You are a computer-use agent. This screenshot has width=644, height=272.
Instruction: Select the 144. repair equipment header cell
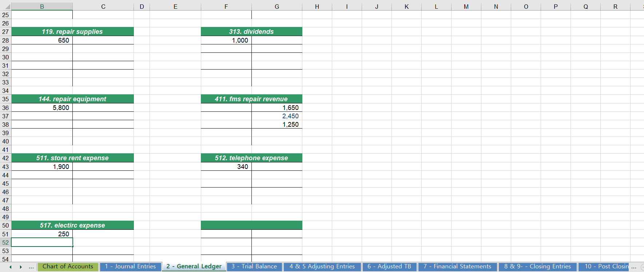coord(72,99)
